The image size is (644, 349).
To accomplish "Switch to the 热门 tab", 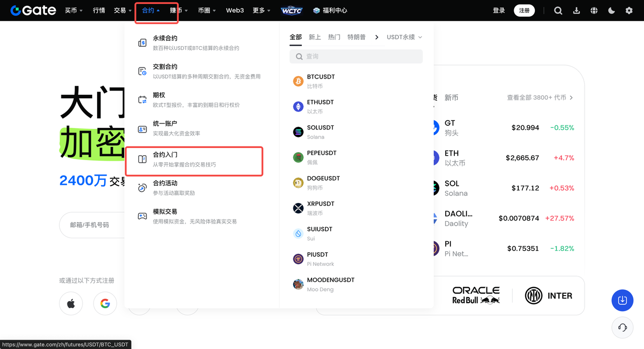I will click(x=334, y=37).
